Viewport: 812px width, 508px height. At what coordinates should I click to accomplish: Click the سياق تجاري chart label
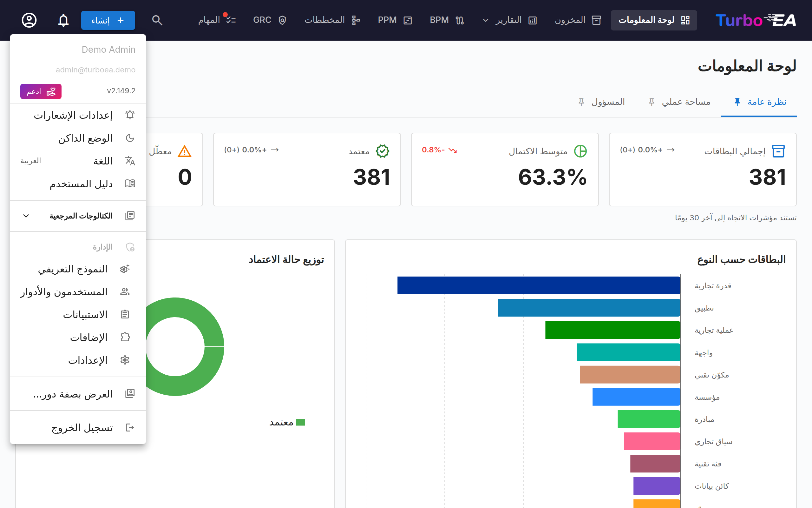coord(713,441)
